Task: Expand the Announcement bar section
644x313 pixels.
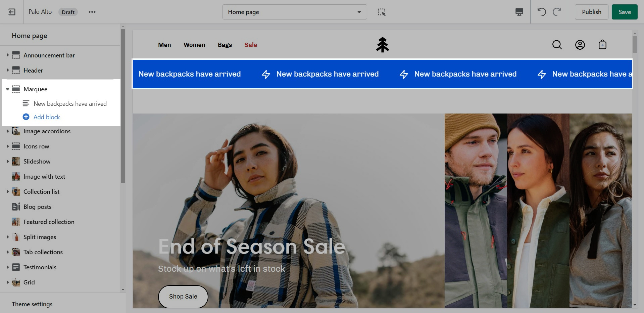Action: click(x=7, y=55)
